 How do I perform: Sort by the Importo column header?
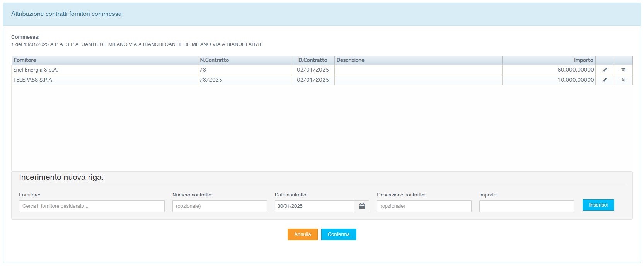(583, 60)
